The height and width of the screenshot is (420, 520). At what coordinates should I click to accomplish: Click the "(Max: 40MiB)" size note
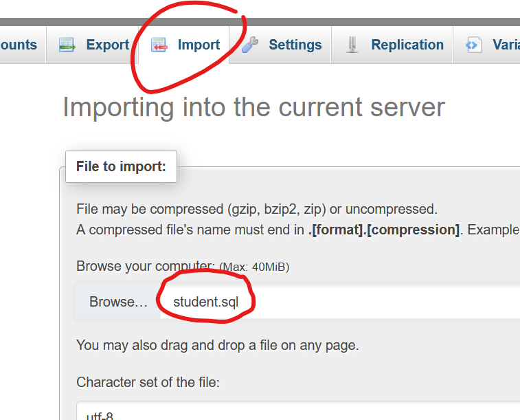tap(254, 267)
